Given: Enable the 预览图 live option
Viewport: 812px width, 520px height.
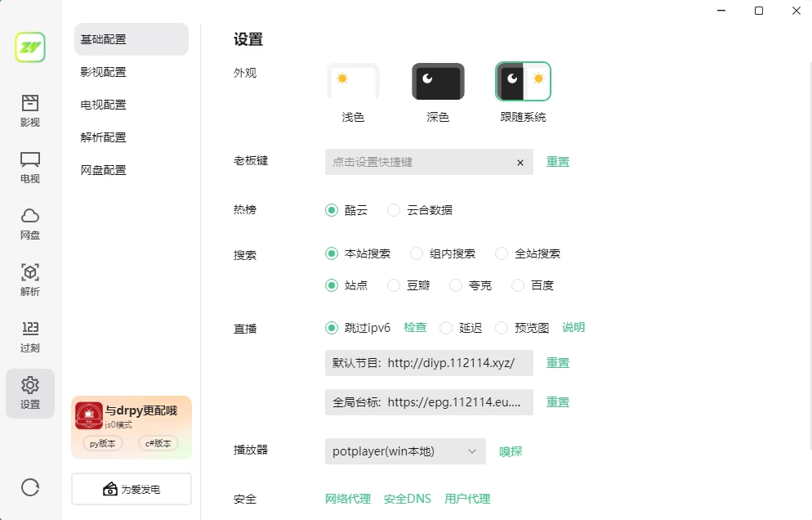Looking at the screenshot, I should point(502,328).
